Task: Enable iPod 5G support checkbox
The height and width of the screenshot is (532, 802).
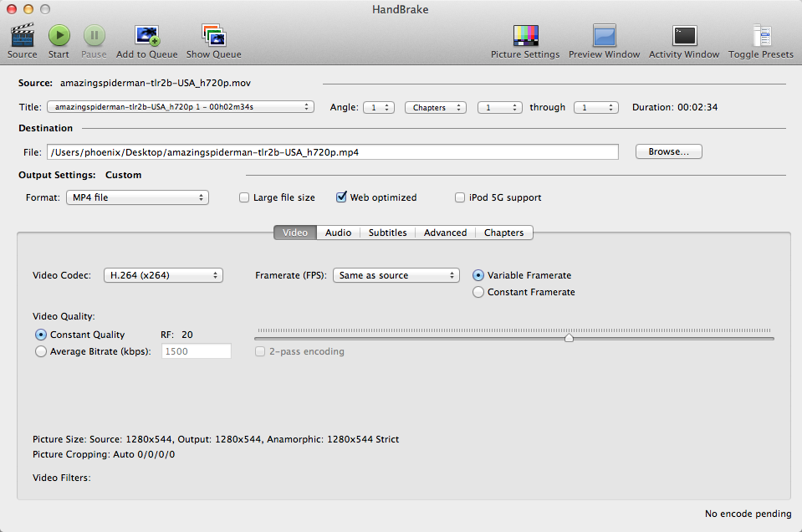Action: pos(460,197)
